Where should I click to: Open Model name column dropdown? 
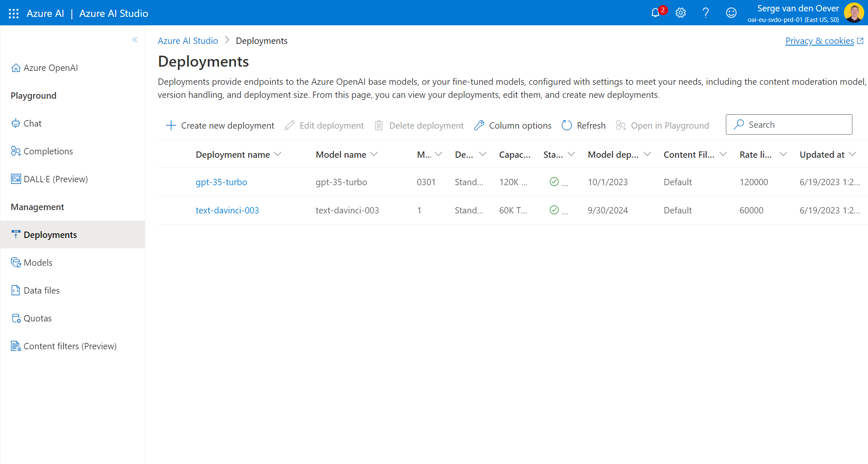(x=374, y=154)
